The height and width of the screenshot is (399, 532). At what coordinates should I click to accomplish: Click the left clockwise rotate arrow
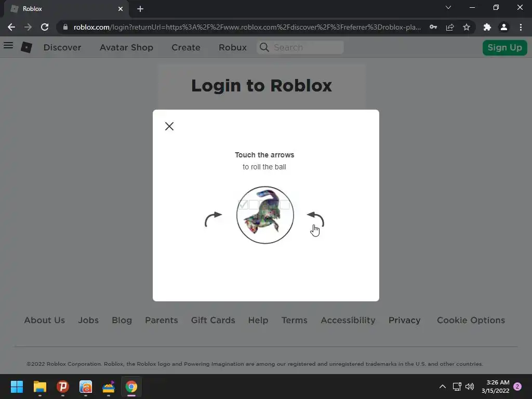pos(213,219)
